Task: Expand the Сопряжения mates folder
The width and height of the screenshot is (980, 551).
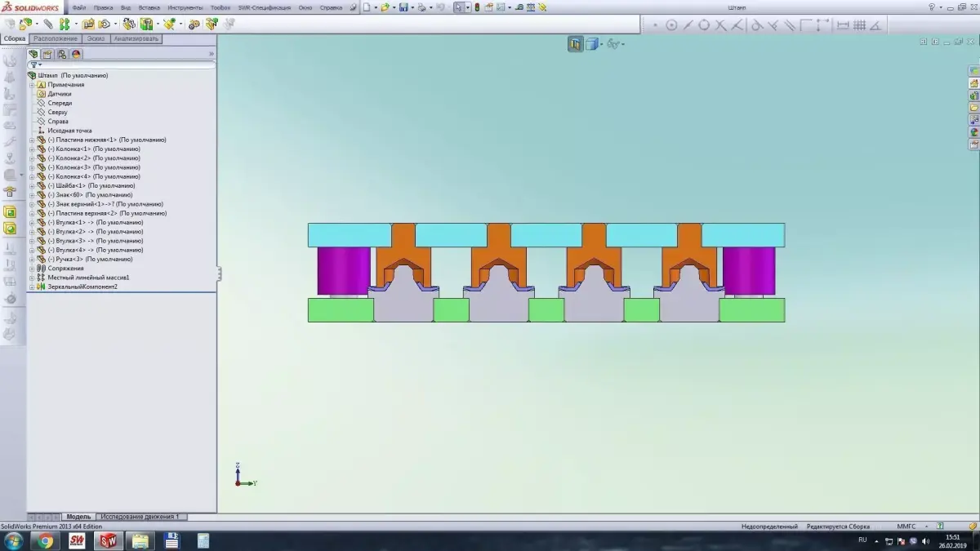Action: pos(32,269)
